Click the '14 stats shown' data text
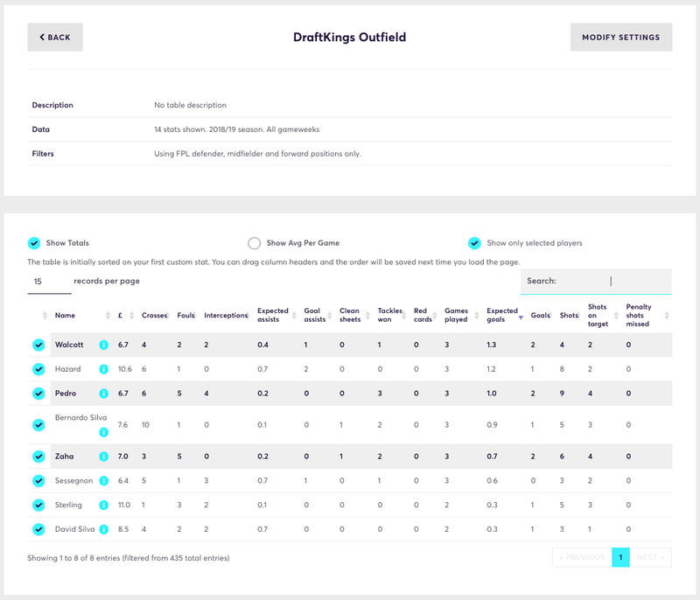700x600 pixels. [236, 129]
